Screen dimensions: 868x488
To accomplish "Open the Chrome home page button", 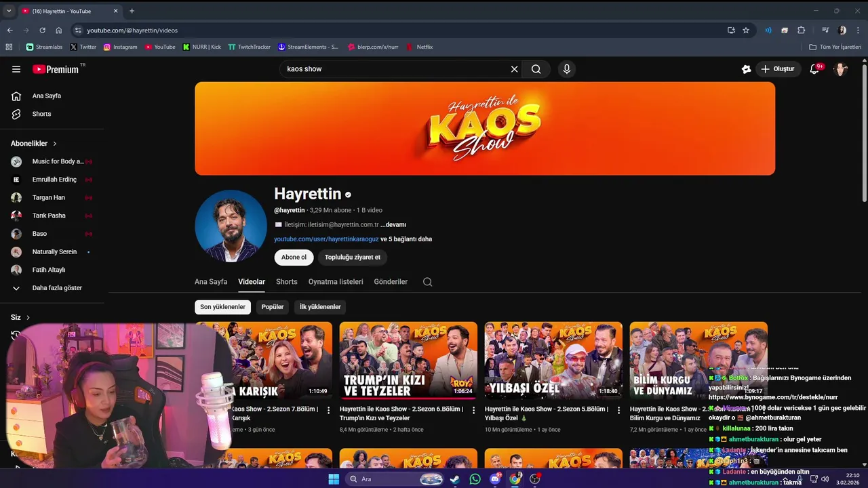I will pos(58,30).
